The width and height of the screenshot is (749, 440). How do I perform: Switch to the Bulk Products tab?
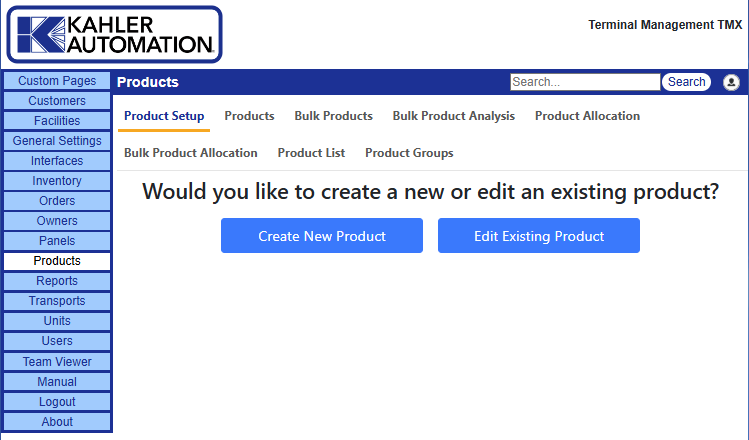tap(333, 116)
